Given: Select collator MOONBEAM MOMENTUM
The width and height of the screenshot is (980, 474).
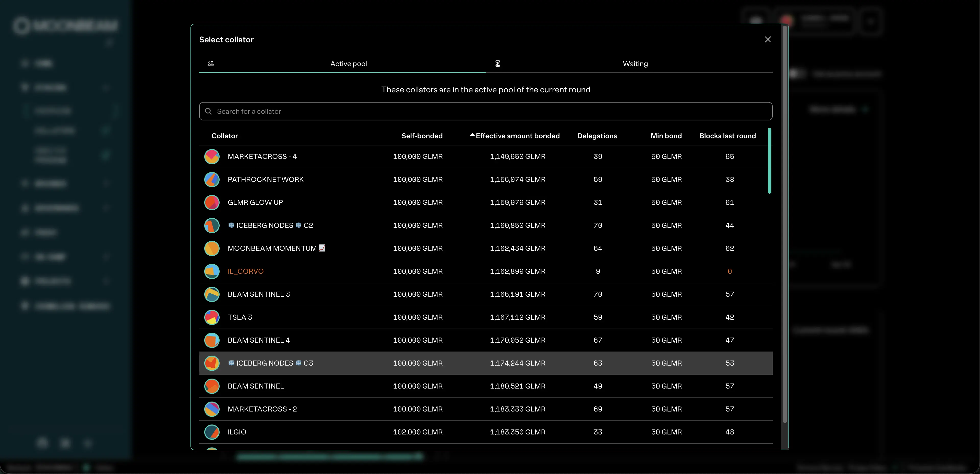Looking at the screenshot, I should click(x=486, y=248).
